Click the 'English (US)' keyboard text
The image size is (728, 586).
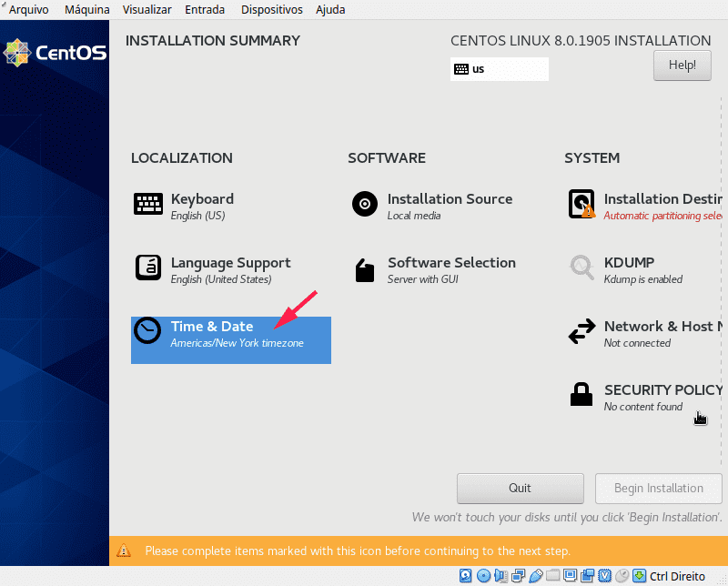point(197,216)
